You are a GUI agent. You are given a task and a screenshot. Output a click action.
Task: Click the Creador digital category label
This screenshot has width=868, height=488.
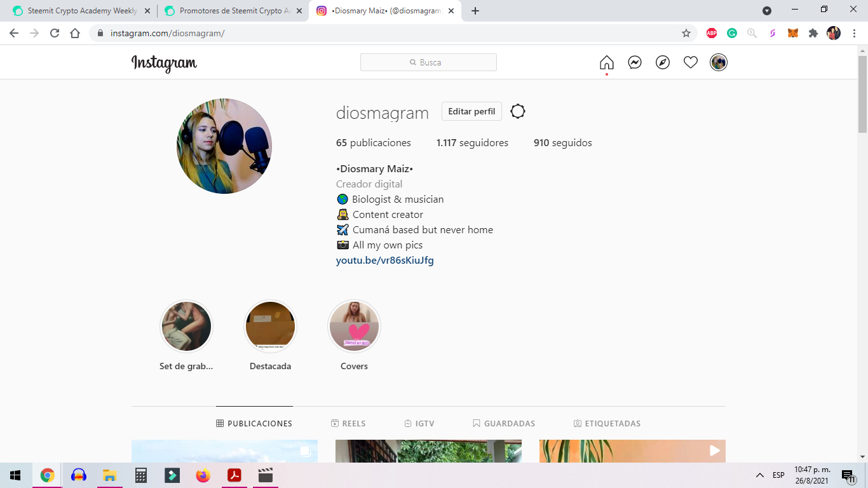coord(369,184)
